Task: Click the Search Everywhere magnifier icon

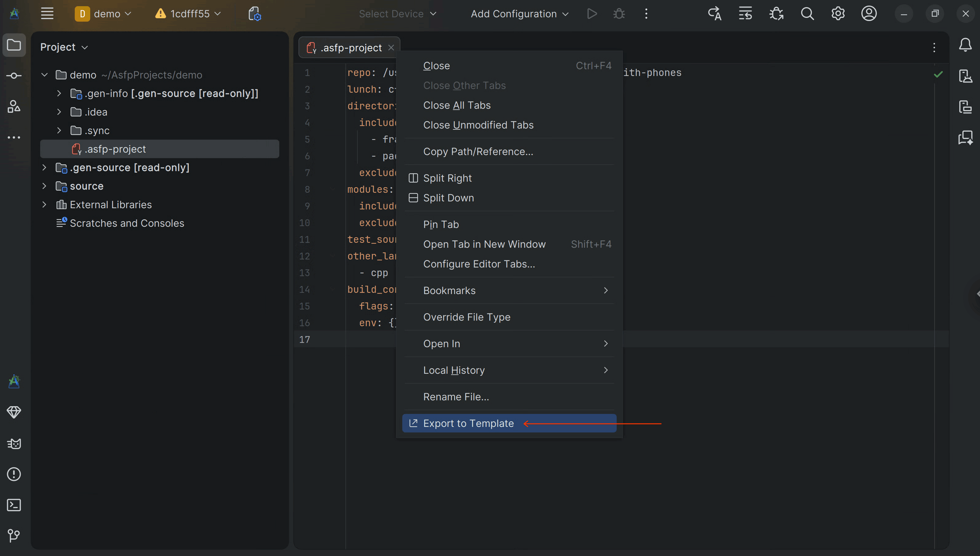Action: coord(807,14)
